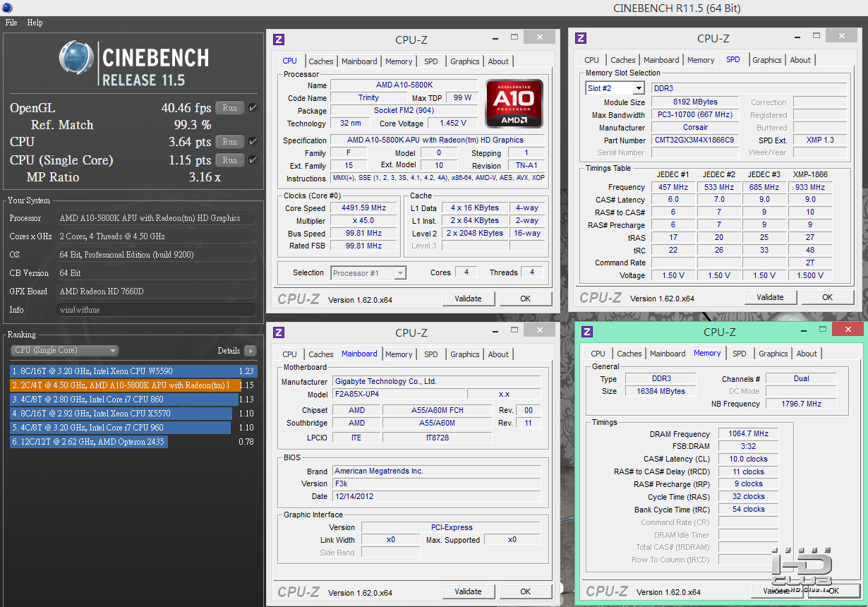Click the BIOS Date value 12/14/2012
The width and height of the screenshot is (868, 607).
(x=436, y=496)
